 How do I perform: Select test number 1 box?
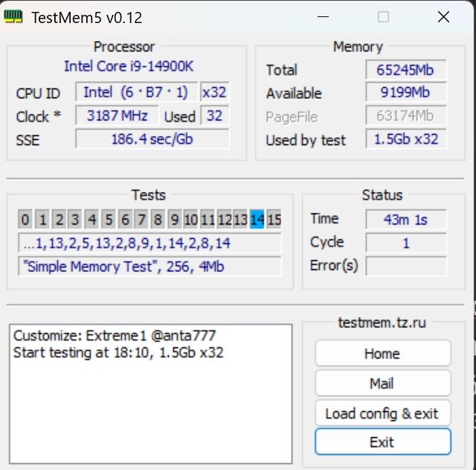click(x=42, y=219)
